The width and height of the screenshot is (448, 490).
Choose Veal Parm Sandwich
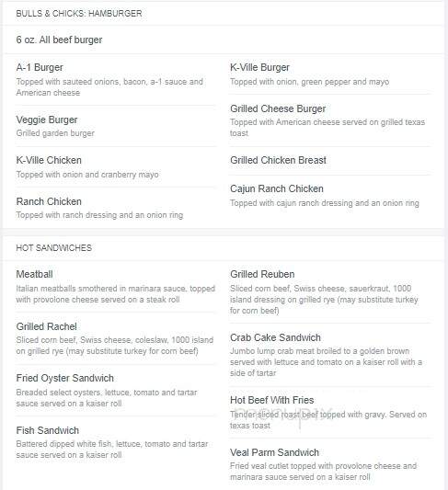tap(274, 452)
